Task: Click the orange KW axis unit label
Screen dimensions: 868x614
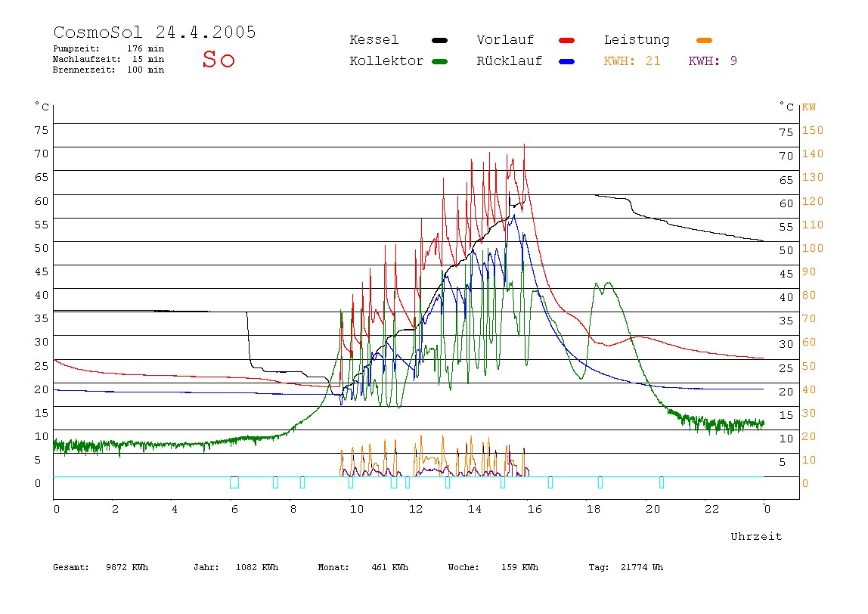Action: point(809,107)
